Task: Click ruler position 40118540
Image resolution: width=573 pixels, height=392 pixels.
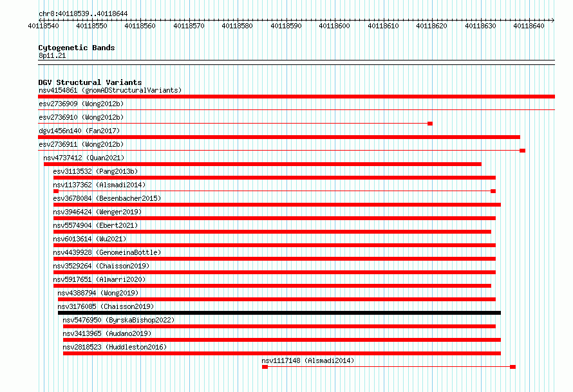Action: point(43,26)
